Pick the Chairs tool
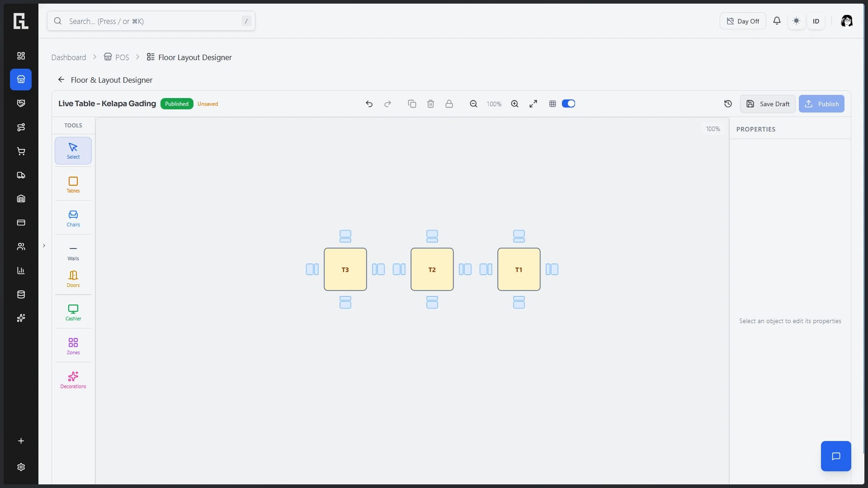This screenshot has height=488, width=868. click(73, 219)
